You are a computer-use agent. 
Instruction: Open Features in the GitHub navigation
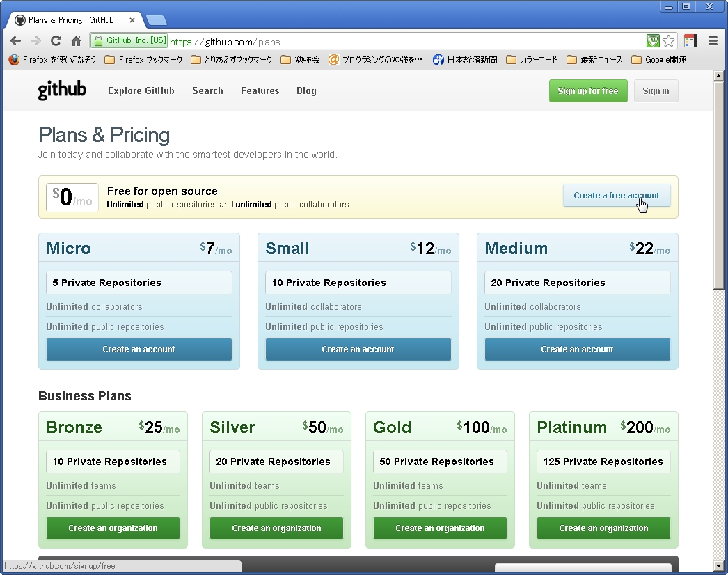[x=260, y=90]
